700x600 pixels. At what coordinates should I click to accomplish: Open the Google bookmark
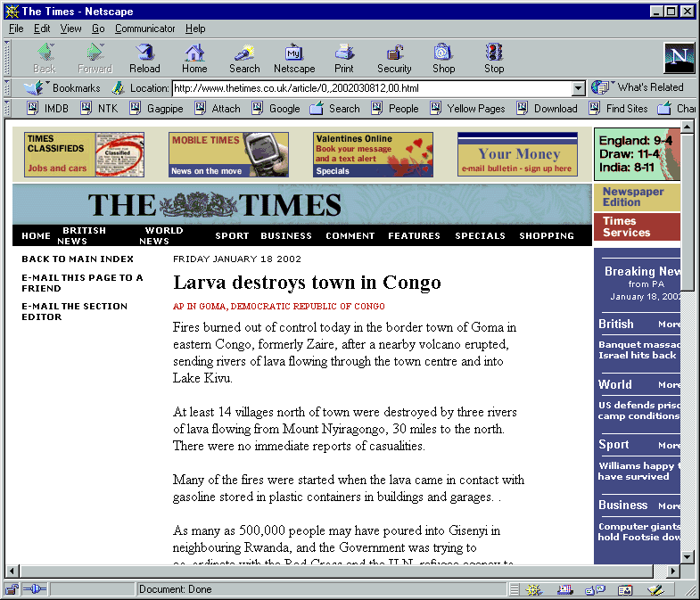click(276, 109)
